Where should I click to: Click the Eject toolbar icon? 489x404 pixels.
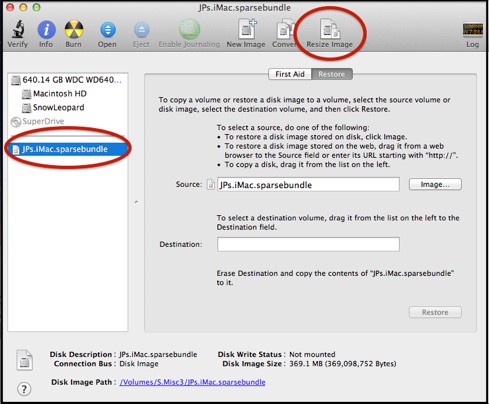point(142,30)
